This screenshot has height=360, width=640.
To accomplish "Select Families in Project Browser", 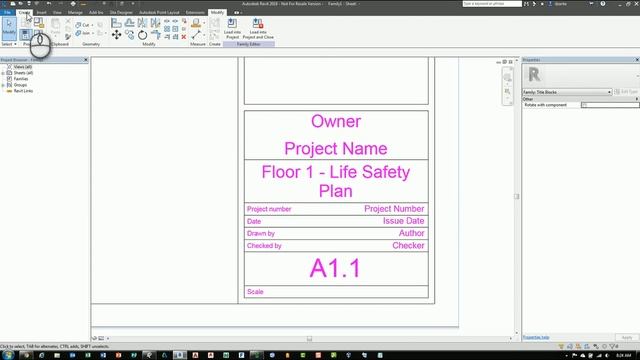I will [21, 79].
